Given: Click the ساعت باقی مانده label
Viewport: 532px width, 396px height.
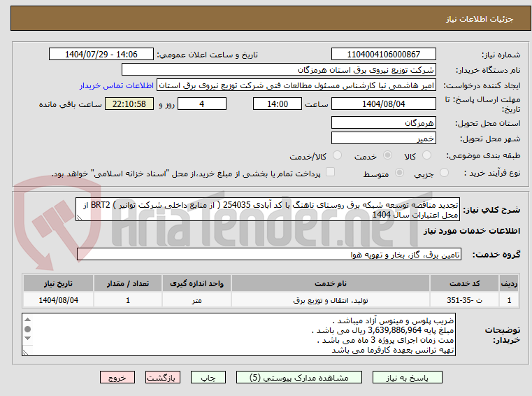Looking at the screenshot, I should pos(70,104).
